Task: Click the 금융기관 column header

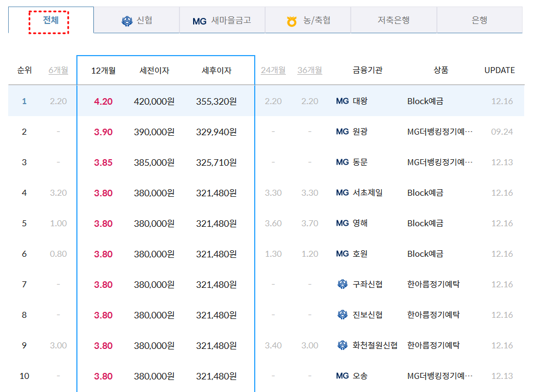Action: (368, 70)
